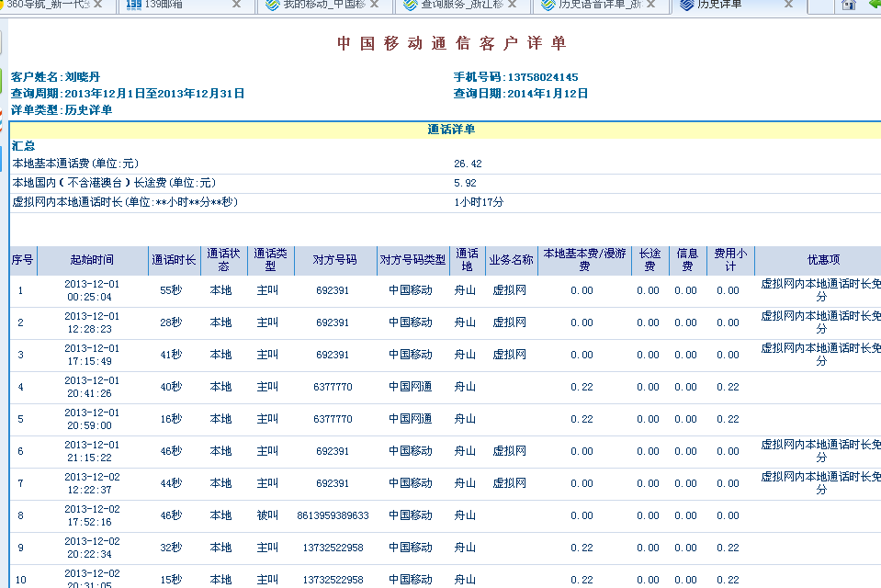
Task: Click the green arrow icon at top right
Action: point(875,5)
